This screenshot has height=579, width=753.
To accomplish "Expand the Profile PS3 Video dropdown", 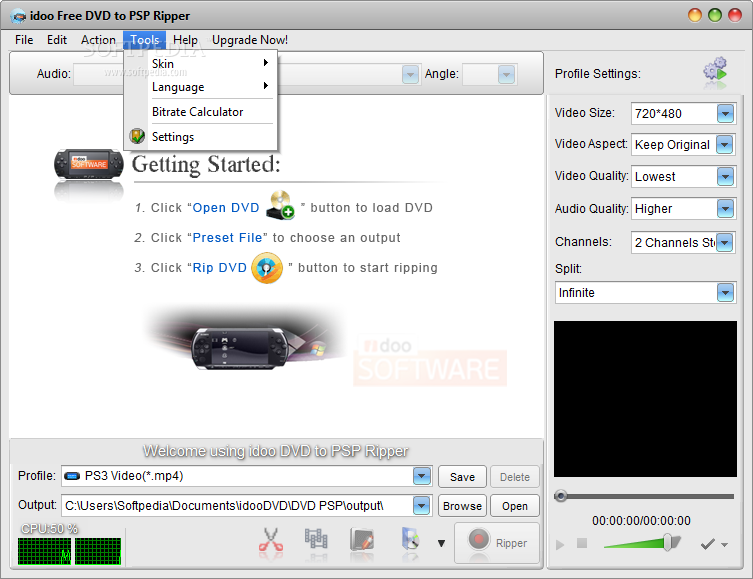I will pyautogui.click(x=421, y=476).
